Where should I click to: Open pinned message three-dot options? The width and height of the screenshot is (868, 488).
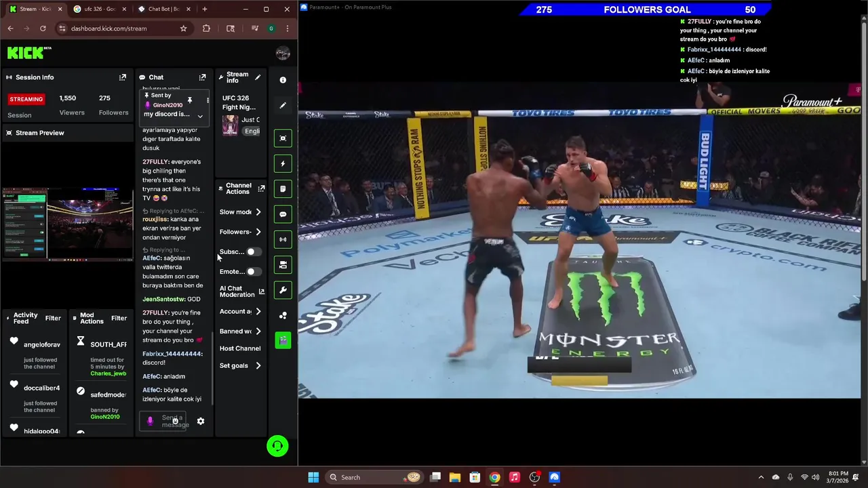(208, 100)
